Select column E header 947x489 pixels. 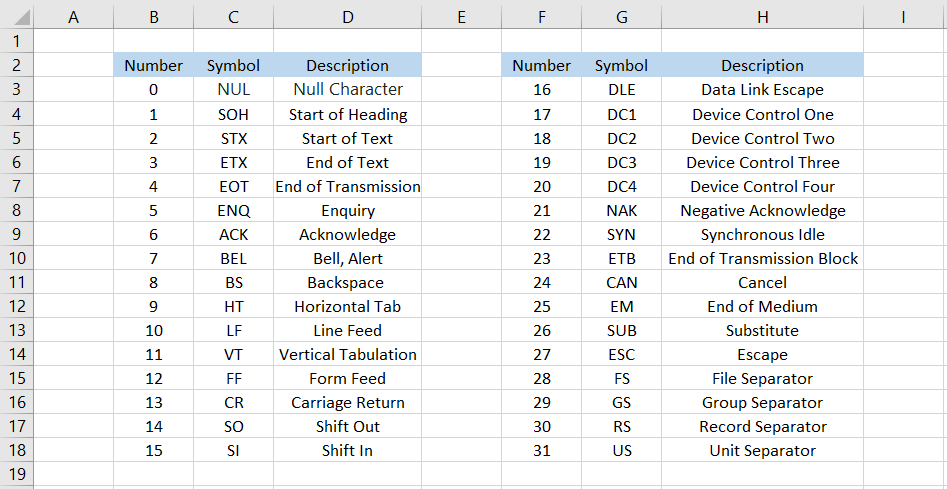pyautogui.click(x=461, y=17)
